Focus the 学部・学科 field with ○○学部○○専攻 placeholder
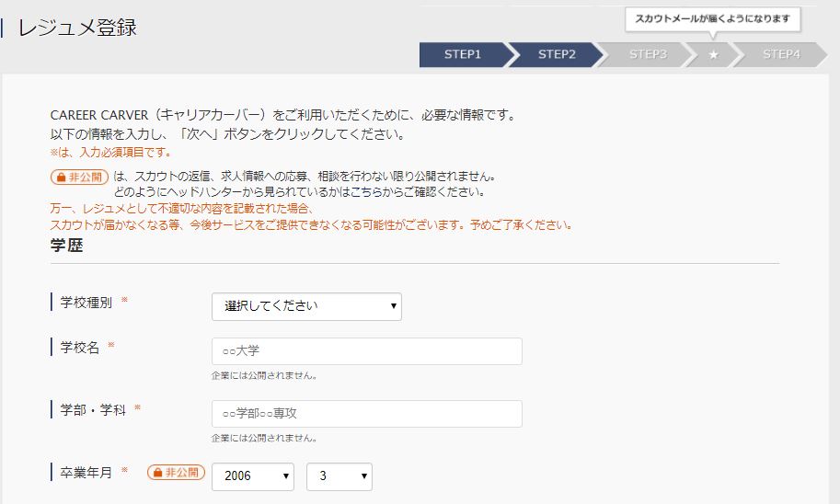This screenshot has width=840, height=504. (x=367, y=414)
